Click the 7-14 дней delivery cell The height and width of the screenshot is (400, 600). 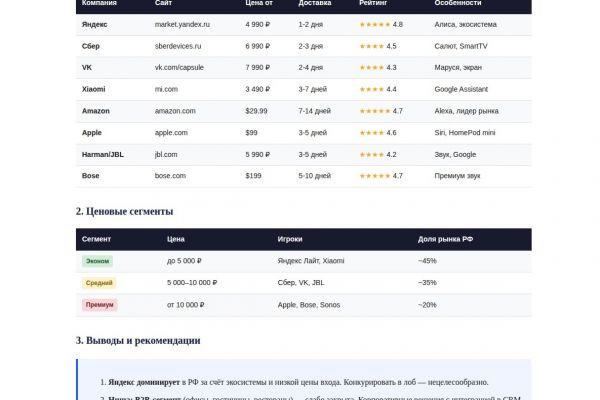[314, 111]
